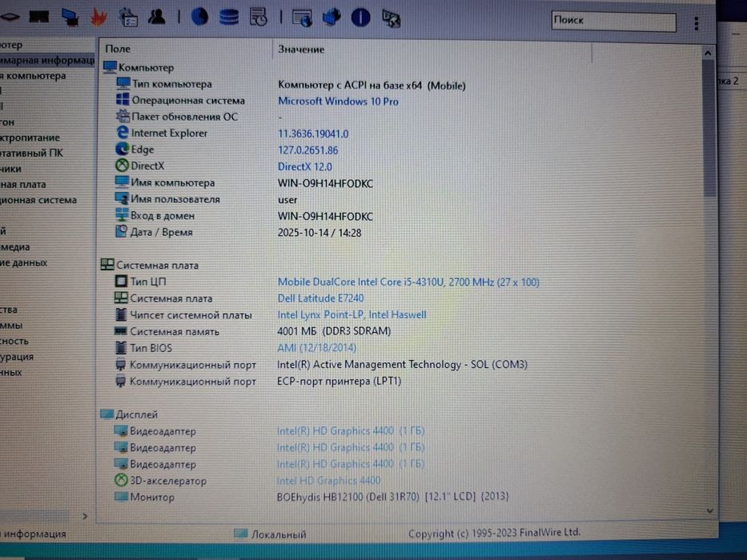The image size is (747, 560).
Task: Click right arrow of left pane horizontal scrollbar
Action: coord(85,516)
